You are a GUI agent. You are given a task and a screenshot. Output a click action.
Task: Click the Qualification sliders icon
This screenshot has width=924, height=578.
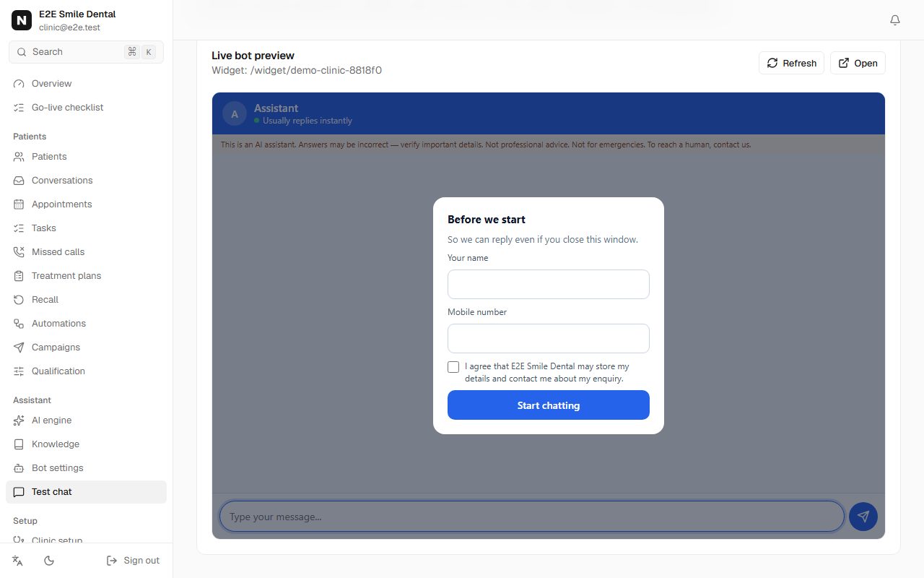(x=19, y=371)
